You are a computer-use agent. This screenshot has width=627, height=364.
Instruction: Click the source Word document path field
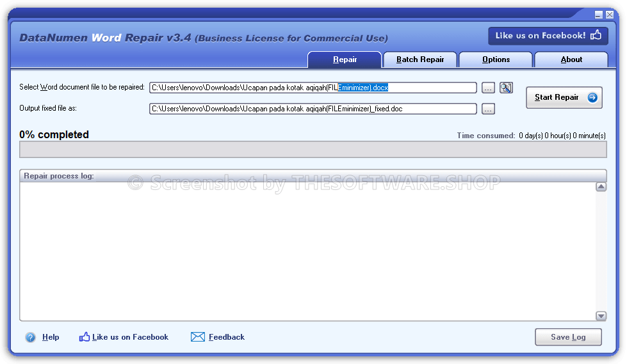[x=313, y=88]
